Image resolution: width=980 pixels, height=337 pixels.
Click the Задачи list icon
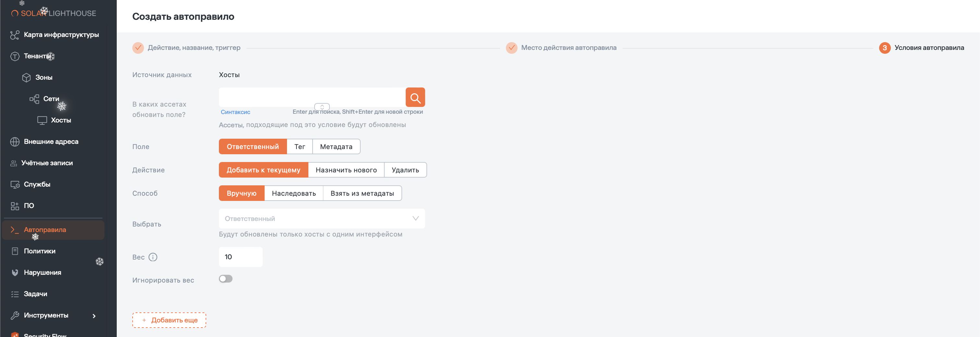point(15,294)
